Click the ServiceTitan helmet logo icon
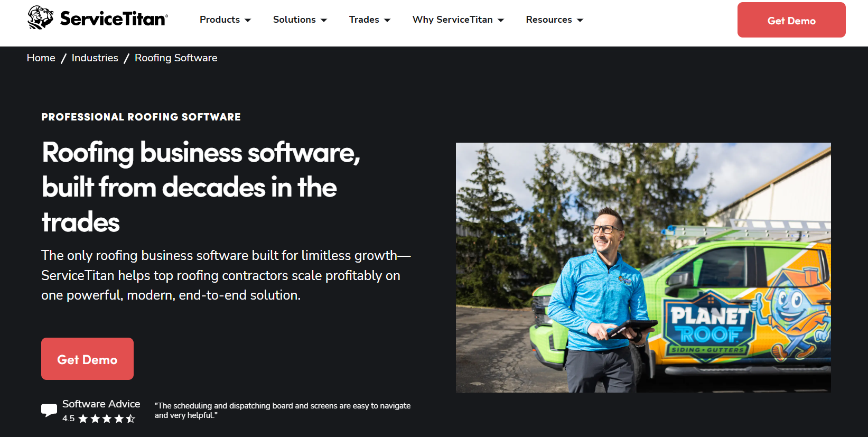Viewport: 868px width, 437px height. coord(40,17)
